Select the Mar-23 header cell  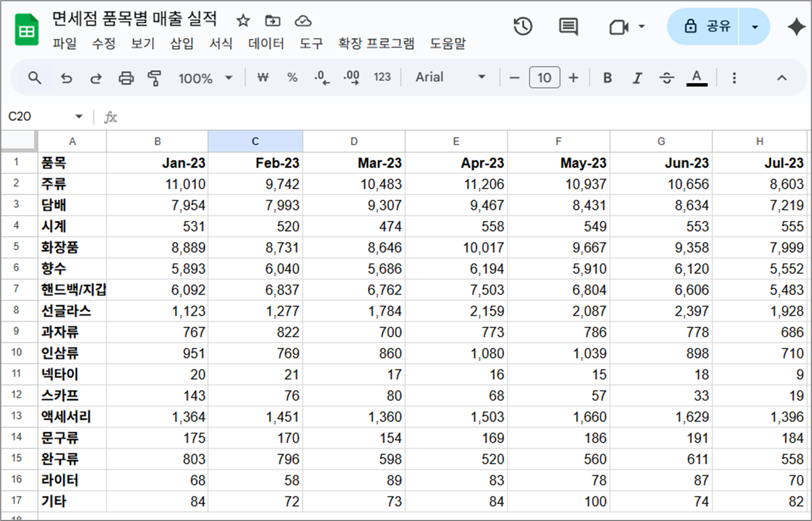(x=354, y=163)
